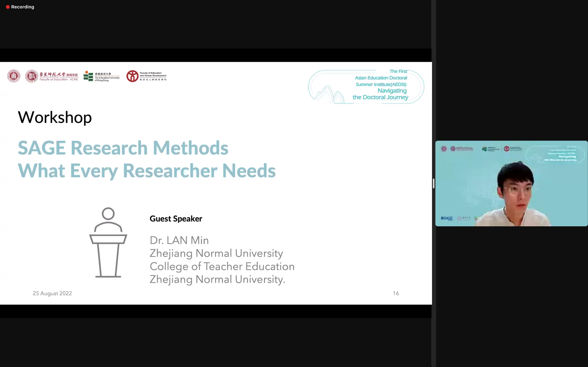
Task: Click the name Dr. LAN Min
Action: (x=179, y=240)
